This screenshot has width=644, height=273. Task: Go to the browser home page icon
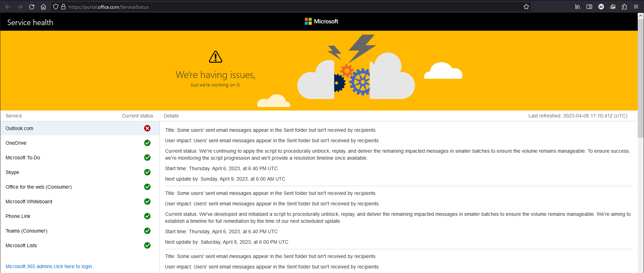[x=43, y=7]
